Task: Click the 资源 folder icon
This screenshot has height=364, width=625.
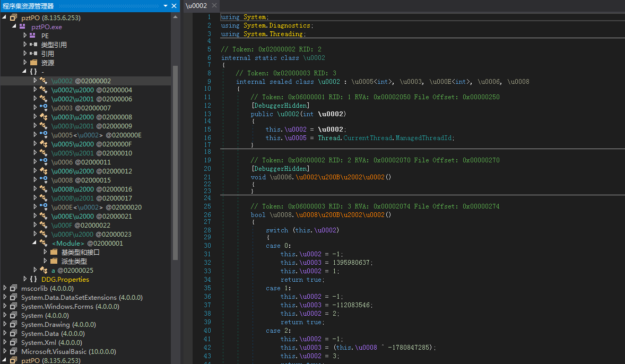Action: click(33, 63)
